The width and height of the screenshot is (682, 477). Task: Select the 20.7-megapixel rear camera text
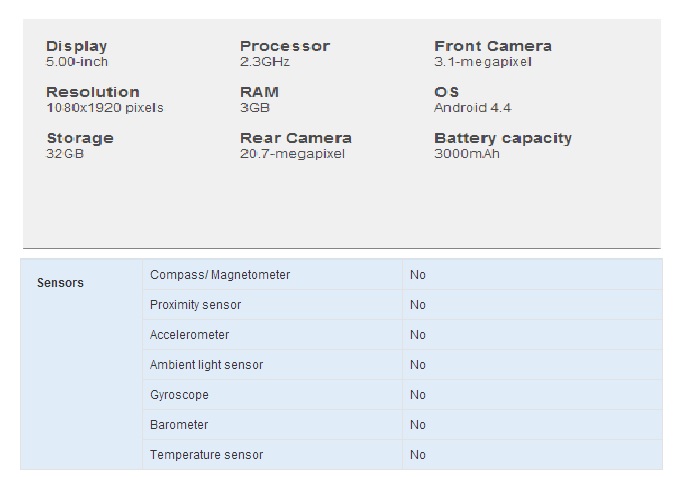(x=292, y=154)
